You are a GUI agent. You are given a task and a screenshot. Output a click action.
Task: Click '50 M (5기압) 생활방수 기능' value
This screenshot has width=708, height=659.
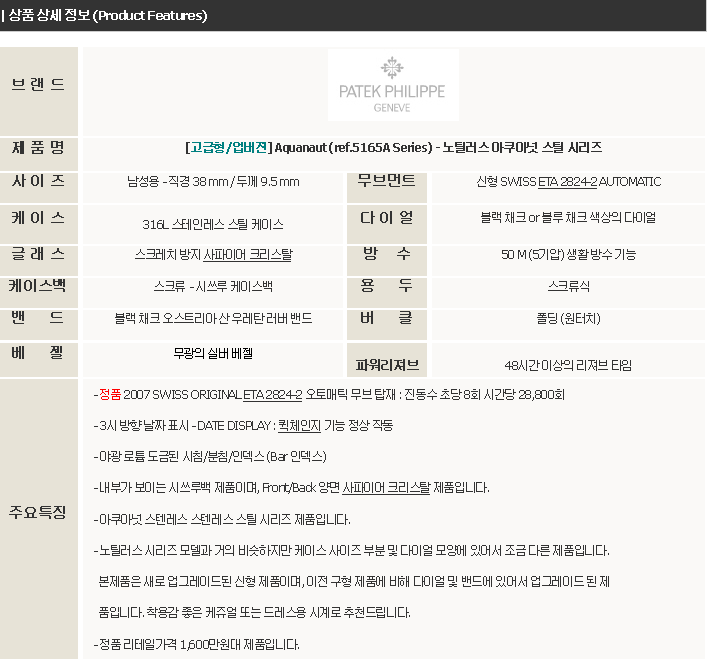568,254
